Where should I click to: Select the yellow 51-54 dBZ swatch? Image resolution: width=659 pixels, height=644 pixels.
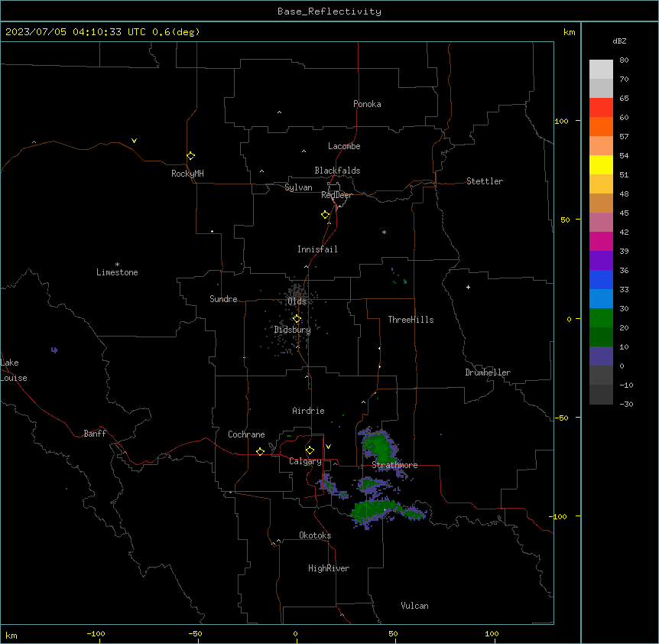[601, 164]
